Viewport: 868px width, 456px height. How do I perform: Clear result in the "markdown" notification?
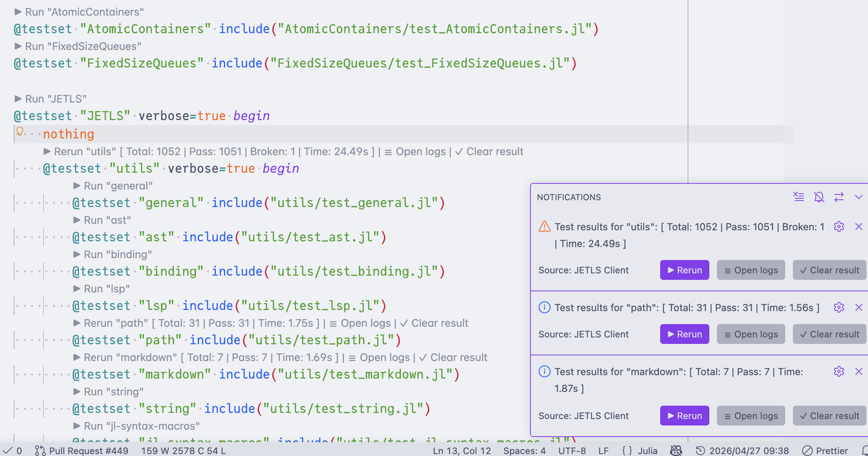(x=829, y=416)
